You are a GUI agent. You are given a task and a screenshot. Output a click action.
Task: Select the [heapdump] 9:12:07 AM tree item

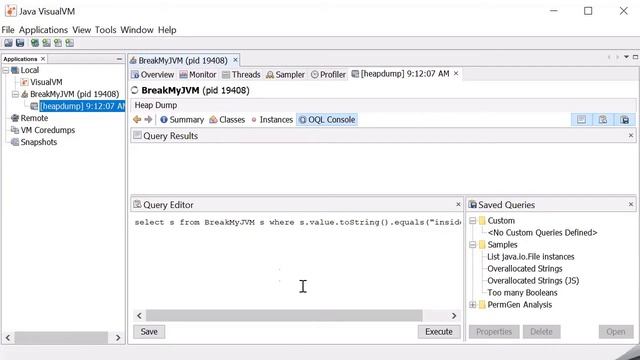tap(82, 106)
